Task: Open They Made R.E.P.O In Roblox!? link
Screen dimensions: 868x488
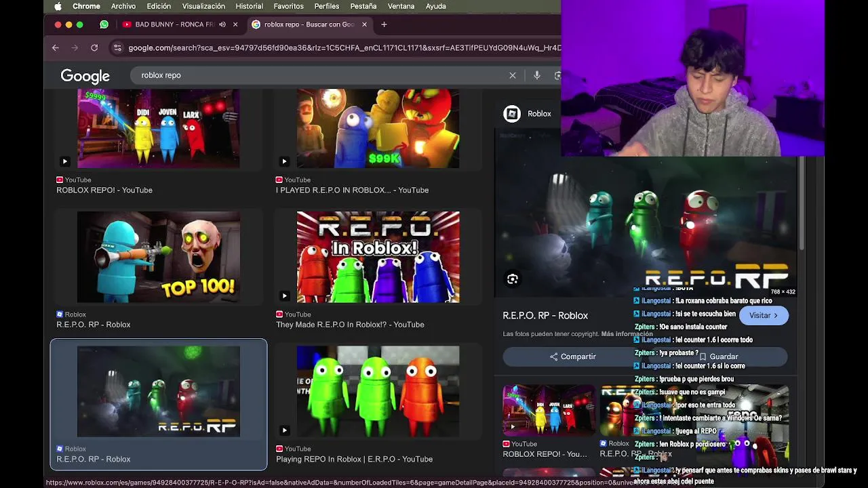Action: (350, 325)
